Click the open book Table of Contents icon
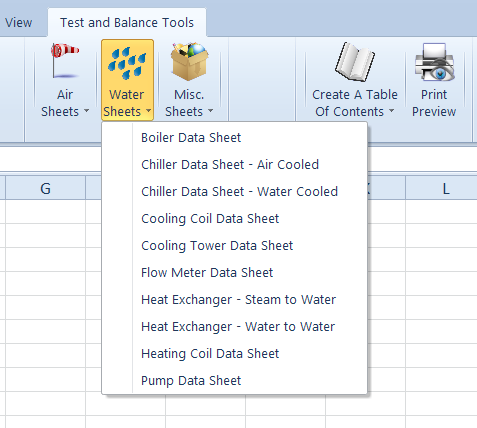This screenshot has height=428, width=477. pyautogui.click(x=355, y=62)
